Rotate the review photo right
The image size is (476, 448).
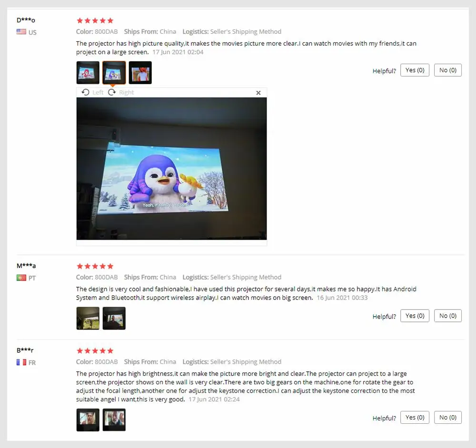(x=121, y=92)
